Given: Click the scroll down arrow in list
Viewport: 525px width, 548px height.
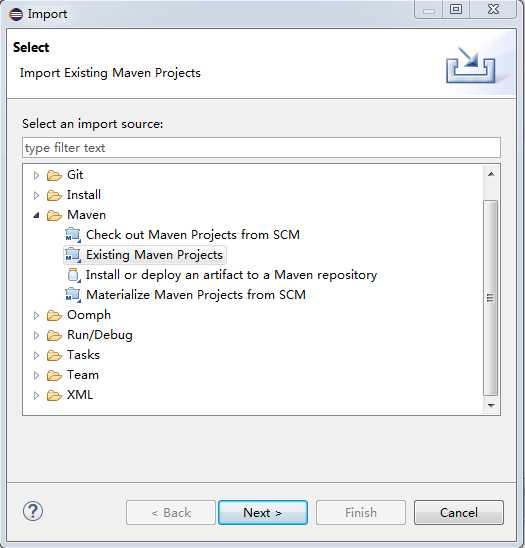Looking at the screenshot, I should tap(491, 405).
